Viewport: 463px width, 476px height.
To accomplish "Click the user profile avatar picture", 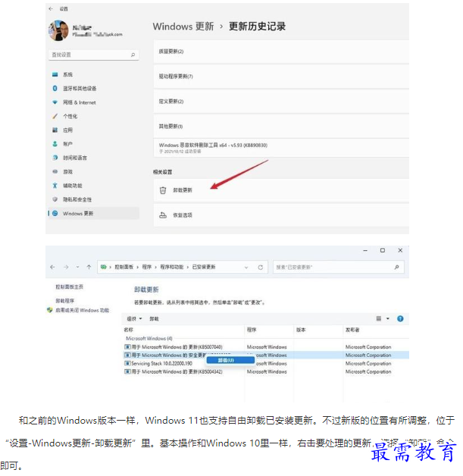I will (x=58, y=30).
